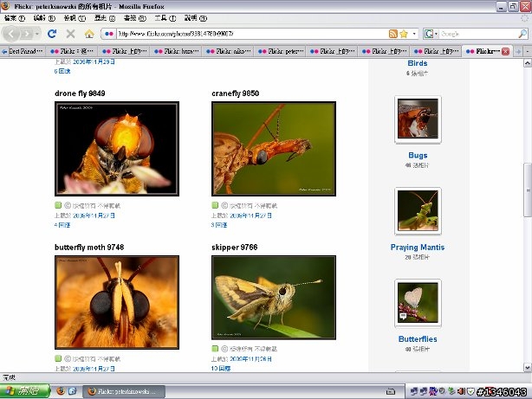
Task: Open the fifth menu in the menu bar
Action: [134, 18]
